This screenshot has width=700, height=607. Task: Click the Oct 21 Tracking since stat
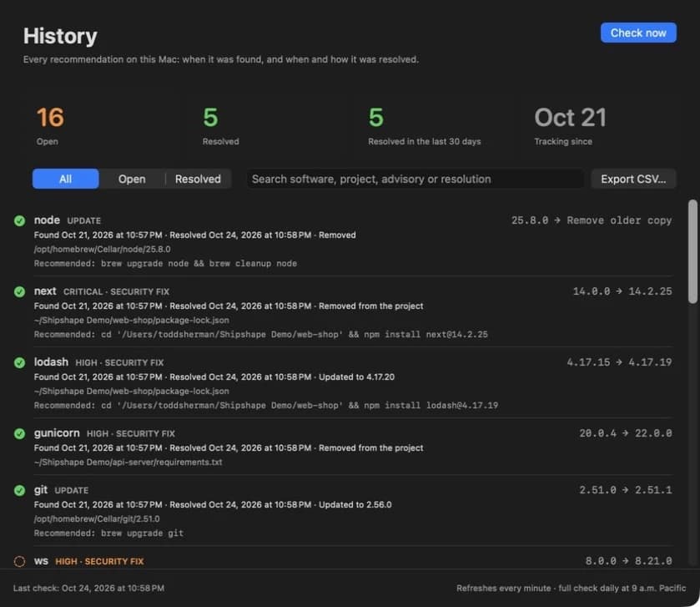pyautogui.click(x=600, y=126)
